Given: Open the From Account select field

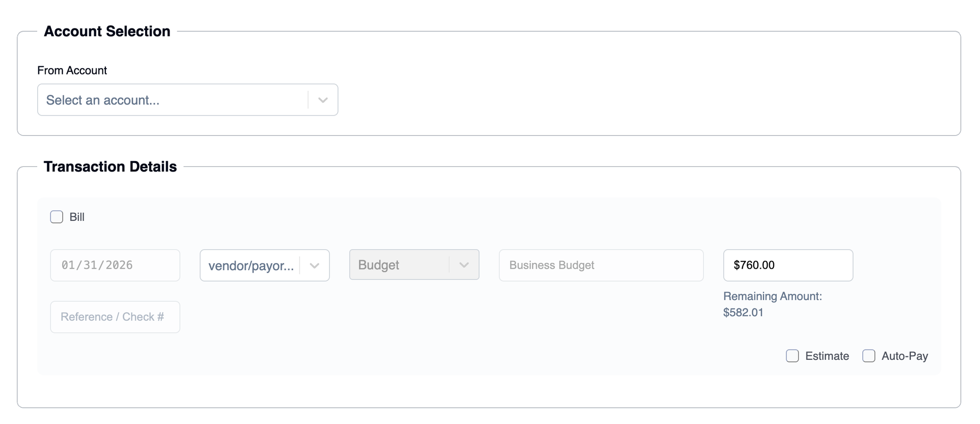Looking at the screenshot, I should tap(171, 100).
